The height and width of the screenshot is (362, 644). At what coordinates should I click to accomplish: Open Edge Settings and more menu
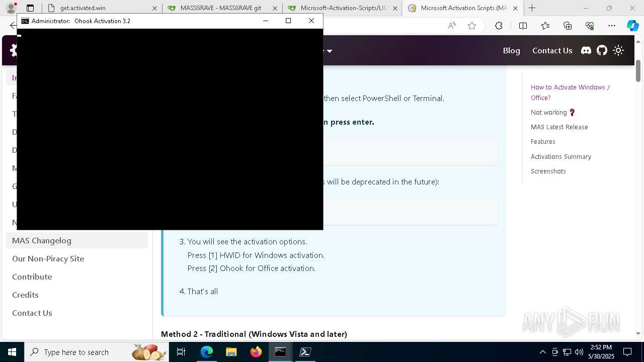pyautogui.click(x=612, y=26)
